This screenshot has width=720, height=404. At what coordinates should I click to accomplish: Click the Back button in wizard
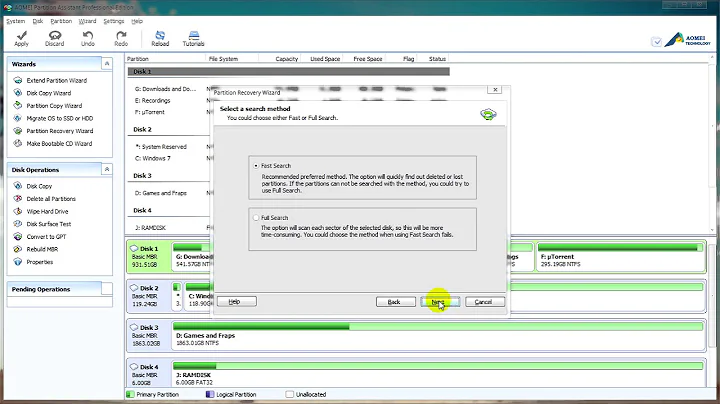395,302
